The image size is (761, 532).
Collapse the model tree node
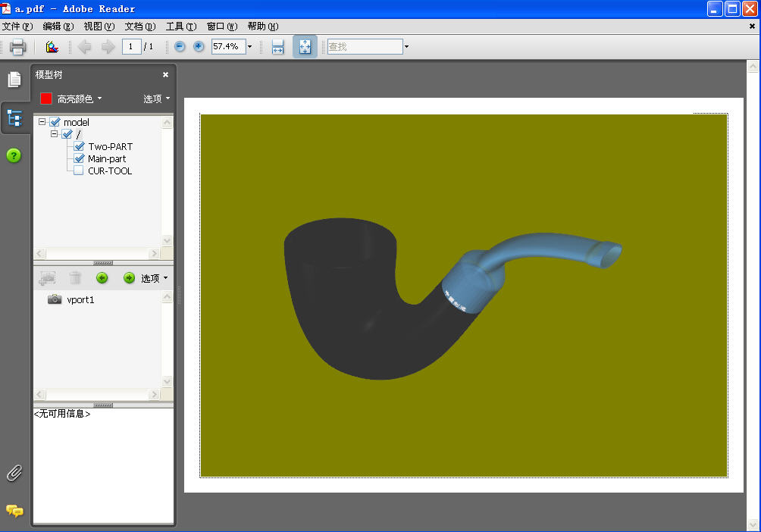pos(42,121)
